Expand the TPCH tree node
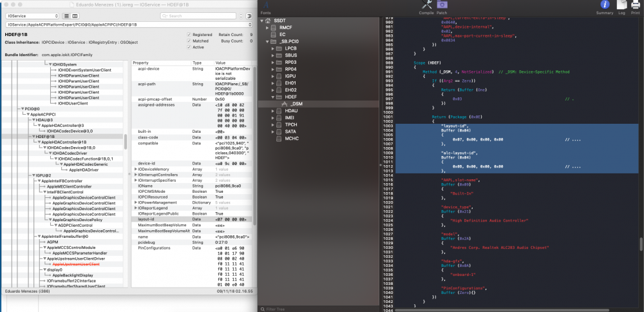 [272, 124]
